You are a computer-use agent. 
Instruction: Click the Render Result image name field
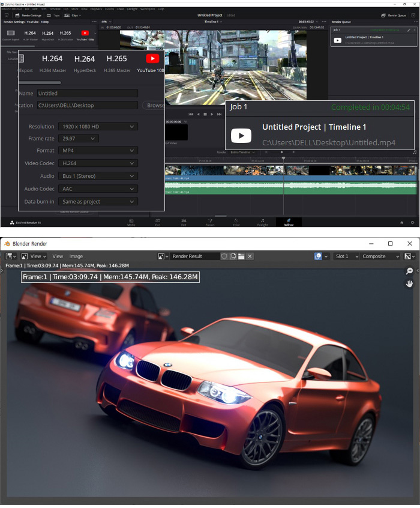tap(195, 256)
